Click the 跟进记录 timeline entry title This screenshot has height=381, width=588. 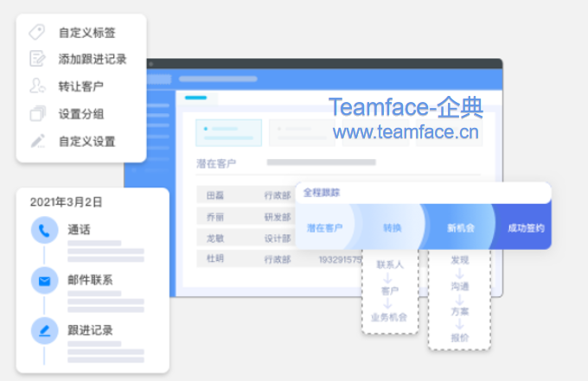click(90, 330)
